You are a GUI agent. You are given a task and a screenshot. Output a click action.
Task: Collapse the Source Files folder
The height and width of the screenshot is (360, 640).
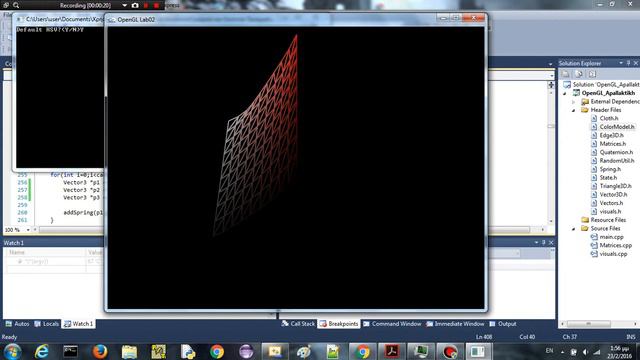[573, 229]
